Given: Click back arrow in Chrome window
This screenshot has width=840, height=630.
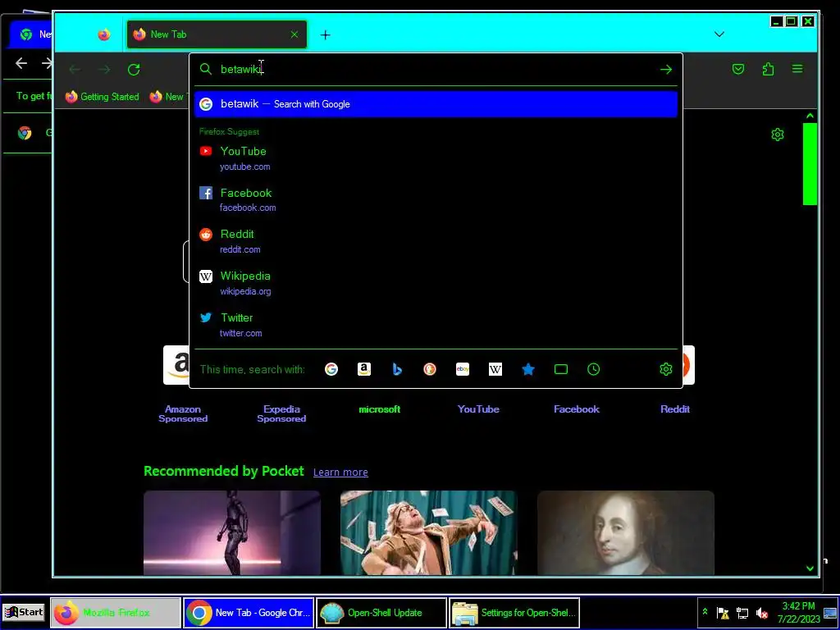Looking at the screenshot, I should pos(21,63).
